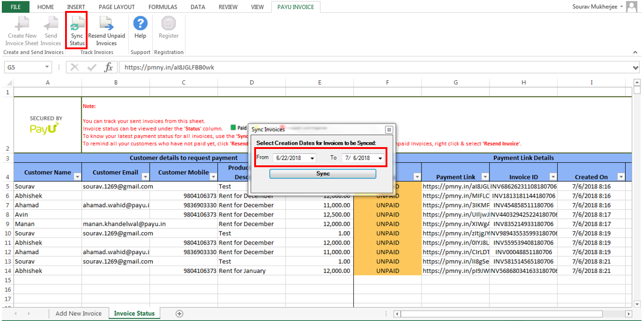Click the Send Invoices ribbon icon
Viewport: 644px width, 321px height.
[x=51, y=23]
